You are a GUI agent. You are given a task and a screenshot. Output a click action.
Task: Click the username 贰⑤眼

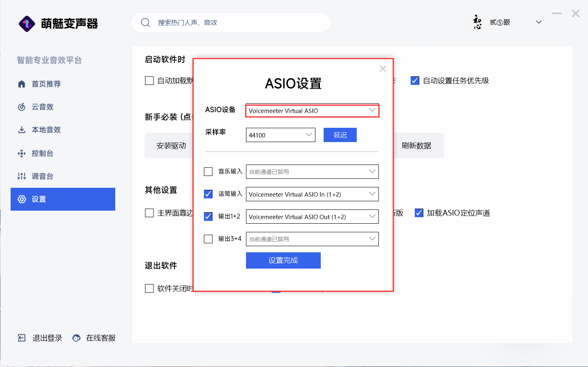coord(500,22)
